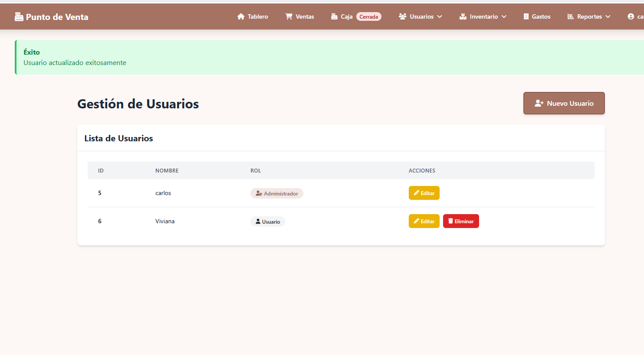Open the Reportes dropdown chevron
This screenshot has width=644, height=355.
click(608, 16)
